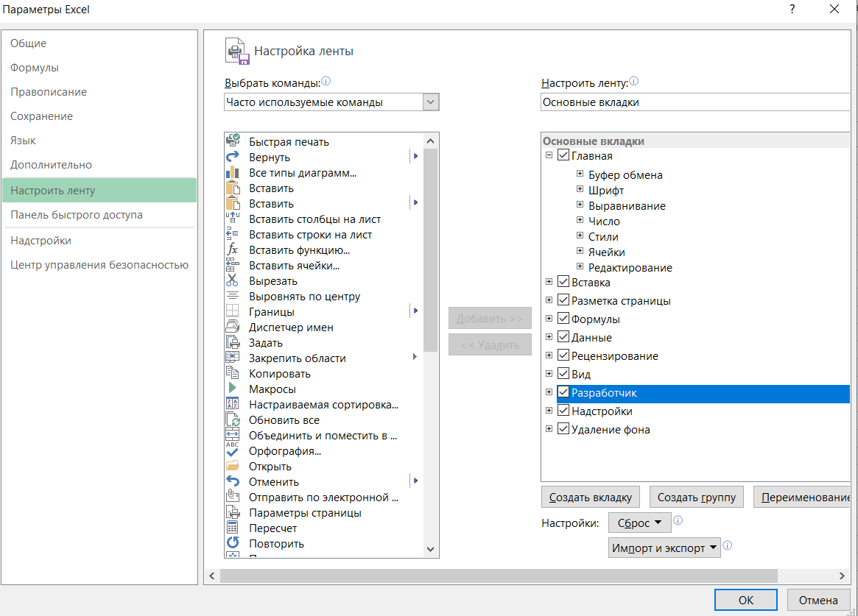
Task: Toggle the Разметка страницы checkbox
Action: pos(563,300)
